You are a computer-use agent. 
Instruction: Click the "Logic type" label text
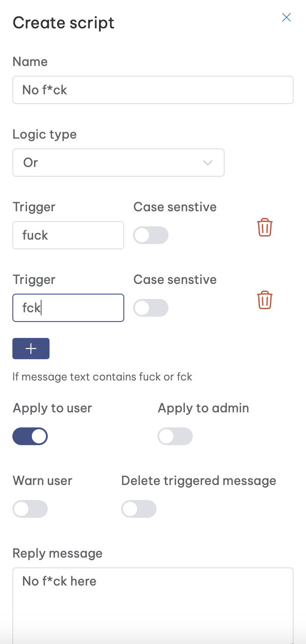click(45, 134)
